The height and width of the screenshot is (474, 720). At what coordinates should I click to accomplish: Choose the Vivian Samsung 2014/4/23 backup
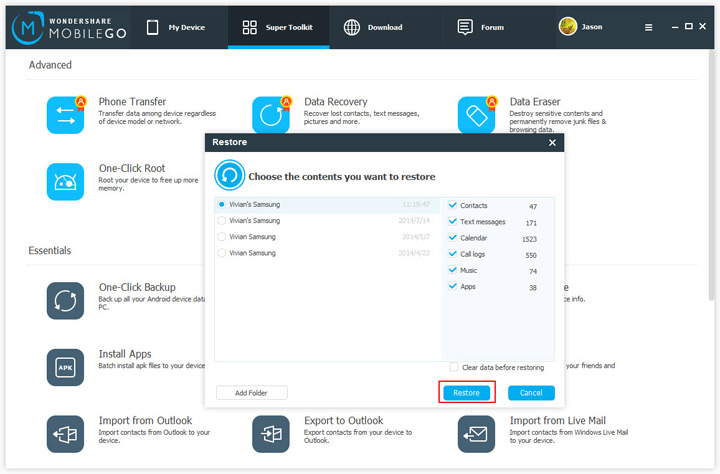pyautogui.click(x=221, y=253)
